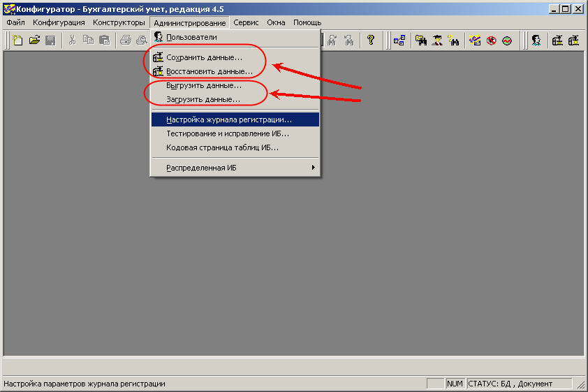Click the Print preview toolbar icon
The height and width of the screenshot is (392, 588).
(142, 40)
